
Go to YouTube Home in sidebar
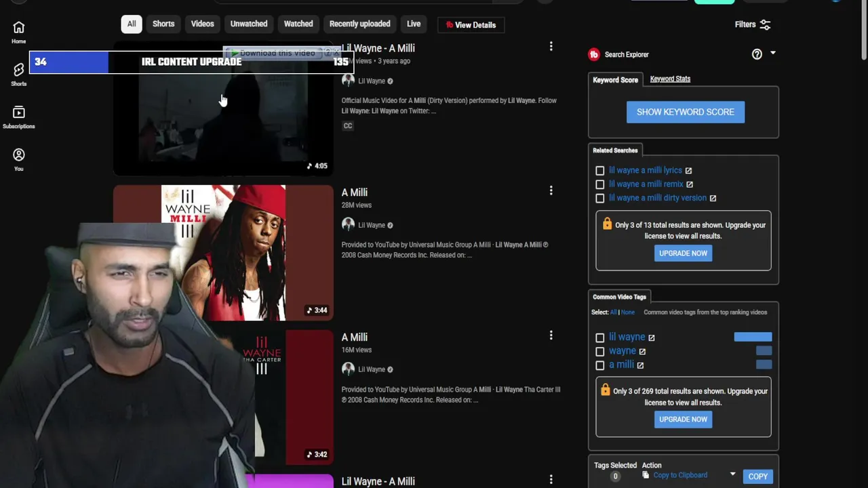tap(18, 32)
